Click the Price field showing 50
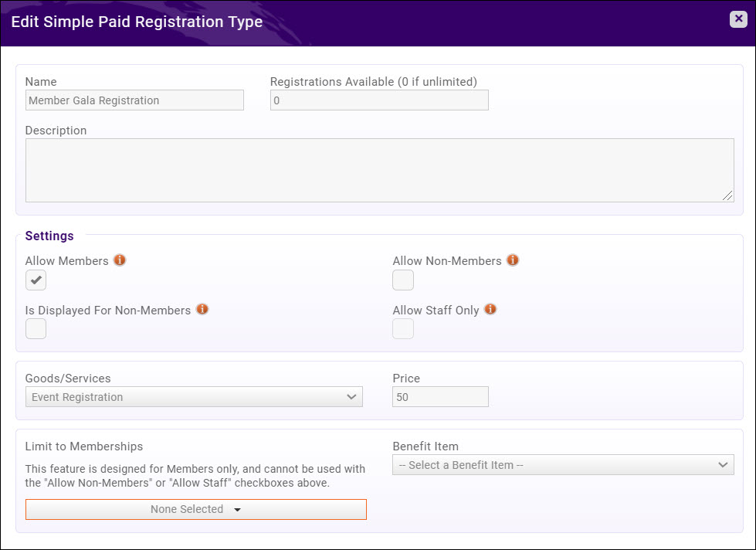The image size is (756, 550). 440,396
